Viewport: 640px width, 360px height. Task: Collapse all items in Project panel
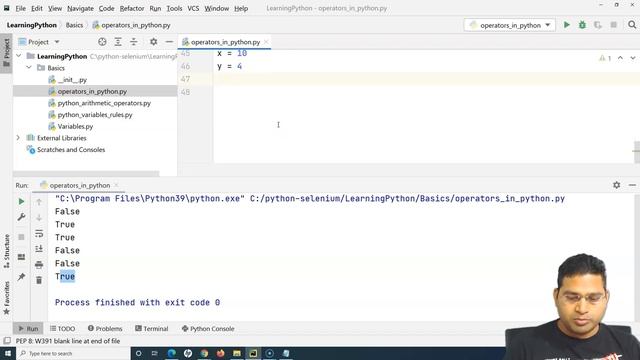pyautogui.click(x=133, y=42)
